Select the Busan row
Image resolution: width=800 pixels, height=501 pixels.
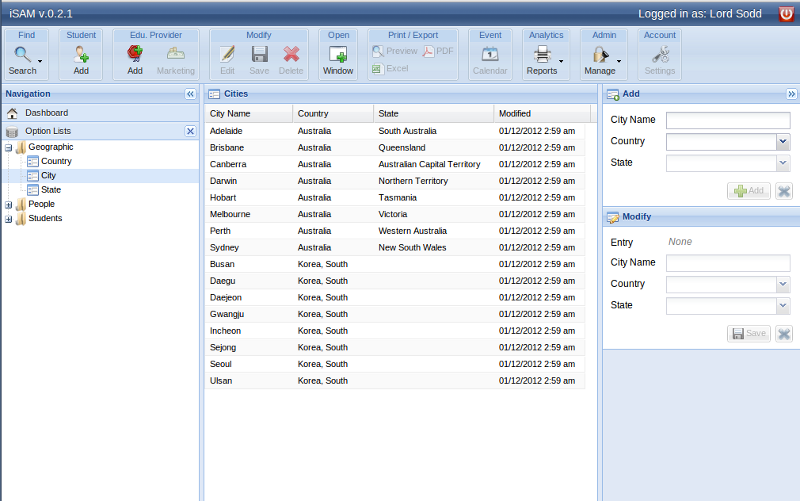[394, 264]
